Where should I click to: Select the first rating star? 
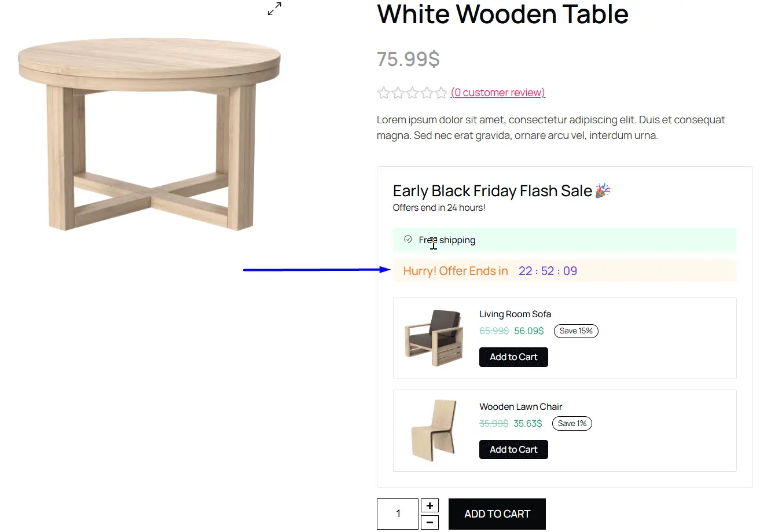[383, 92]
